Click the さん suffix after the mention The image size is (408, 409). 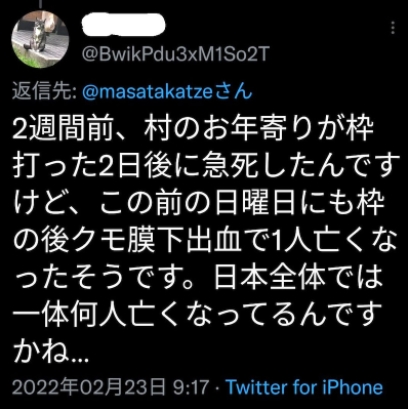233,93
